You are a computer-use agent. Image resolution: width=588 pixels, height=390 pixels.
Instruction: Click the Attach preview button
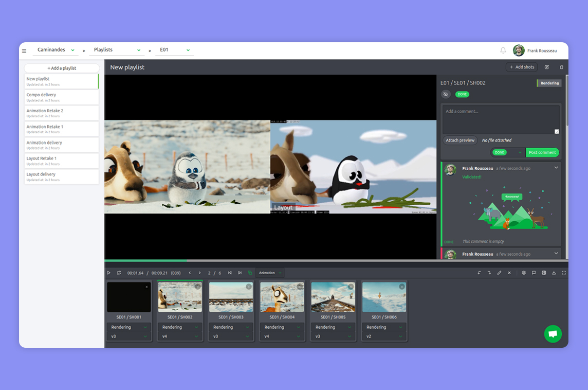click(x=460, y=140)
